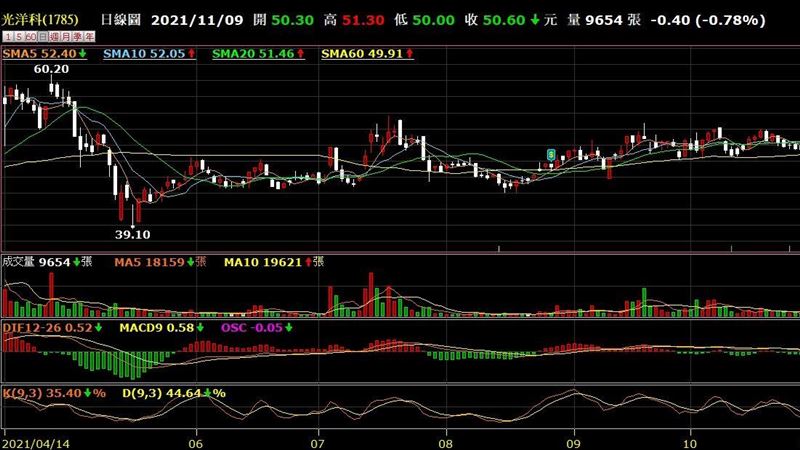This screenshot has width=800, height=450.
Task: Click the 09 month axis label
Action: [574, 443]
